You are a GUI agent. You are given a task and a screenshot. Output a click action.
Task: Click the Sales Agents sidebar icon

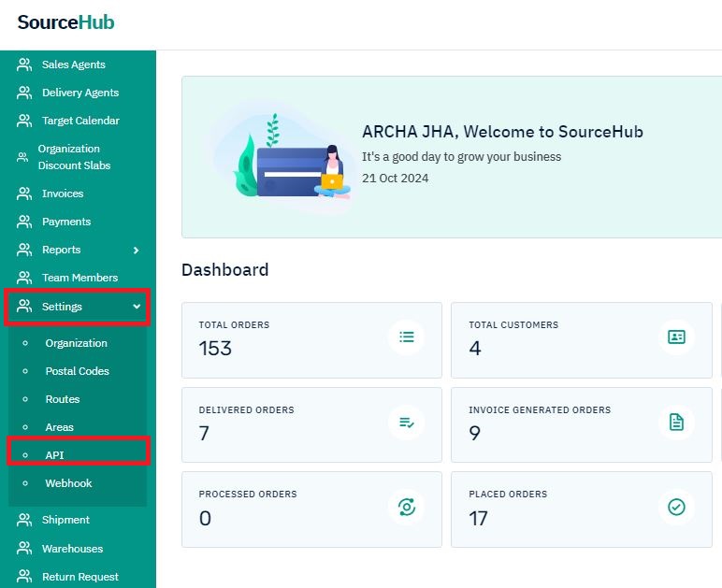(24, 65)
